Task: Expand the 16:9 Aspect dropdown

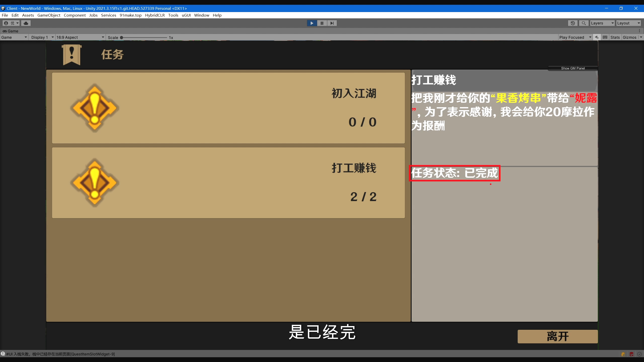Action: (80, 37)
